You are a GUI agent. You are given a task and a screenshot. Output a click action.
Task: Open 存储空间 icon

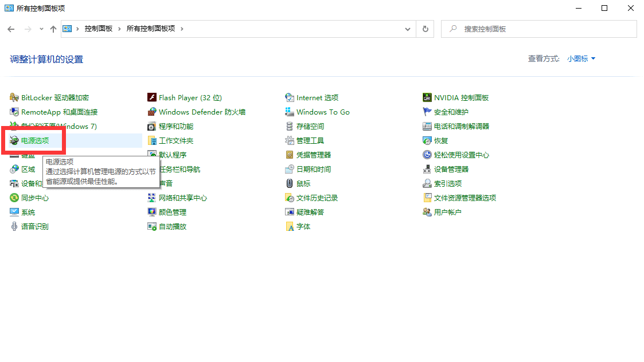[x=290, y=127]
